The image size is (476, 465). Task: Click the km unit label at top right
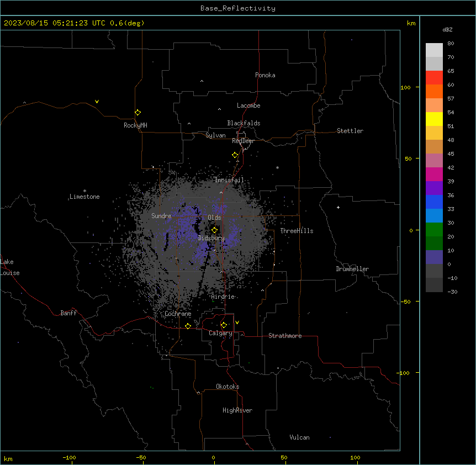pos(411,23)
